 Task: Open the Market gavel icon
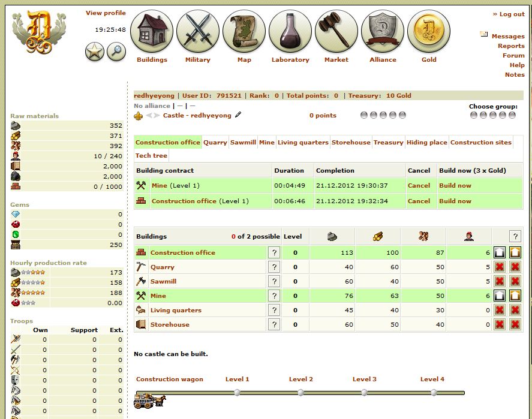pyautogui.click(x=336, y=31)
